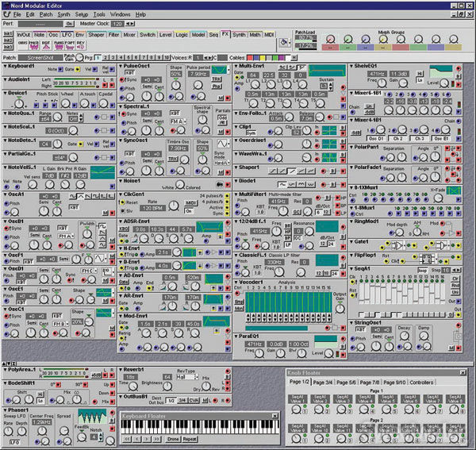Image resolution: width=476 pixels, height=450 pixels.
Task: Open the Synth menu
Action: pyautogui.click(x=63, y=14)
